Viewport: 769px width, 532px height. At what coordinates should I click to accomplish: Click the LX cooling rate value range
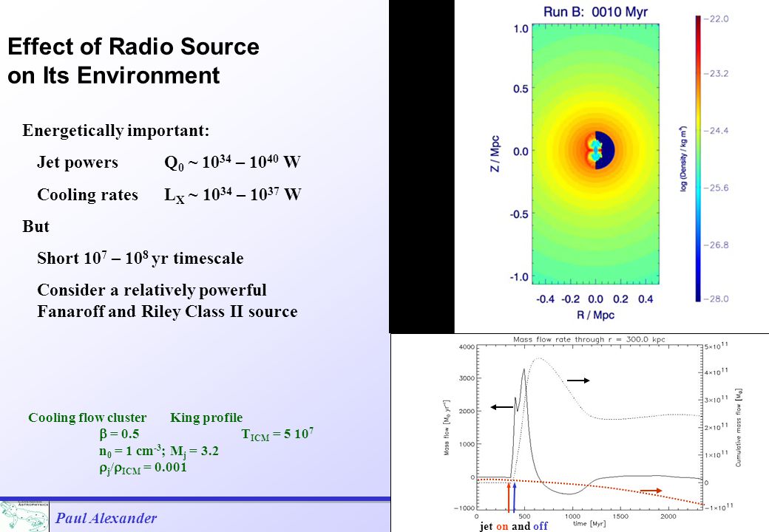point(232,194)
